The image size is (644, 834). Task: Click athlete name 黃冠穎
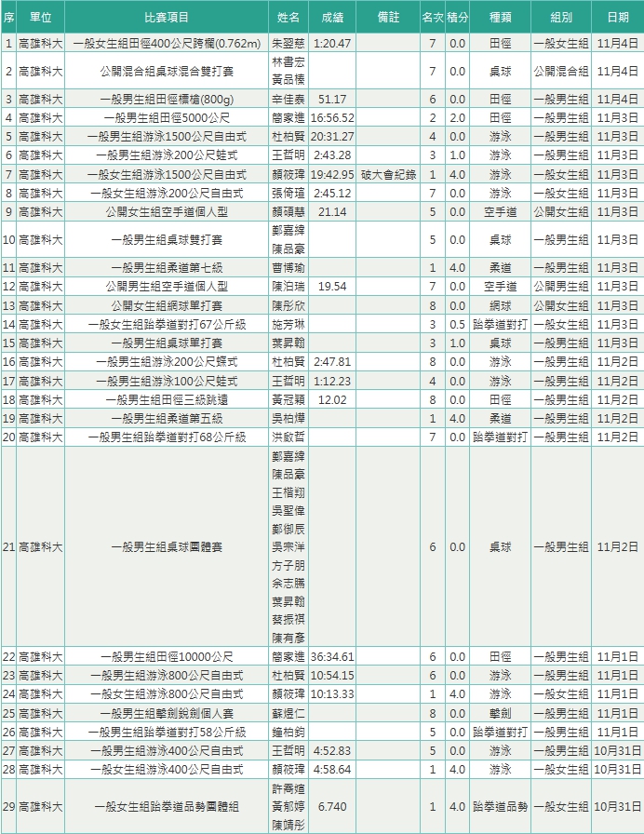tap(288, 400)
